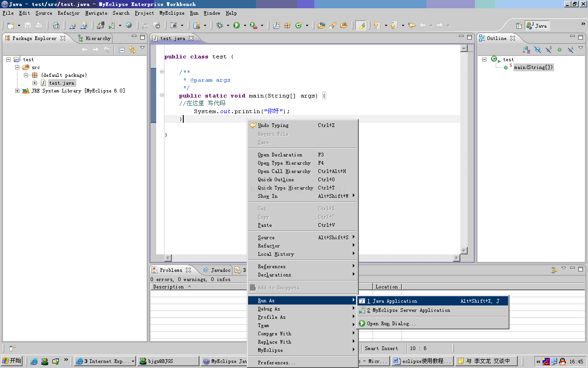Toggle Mark Occurrences highlighter in toolbar

tap(361, 25)
